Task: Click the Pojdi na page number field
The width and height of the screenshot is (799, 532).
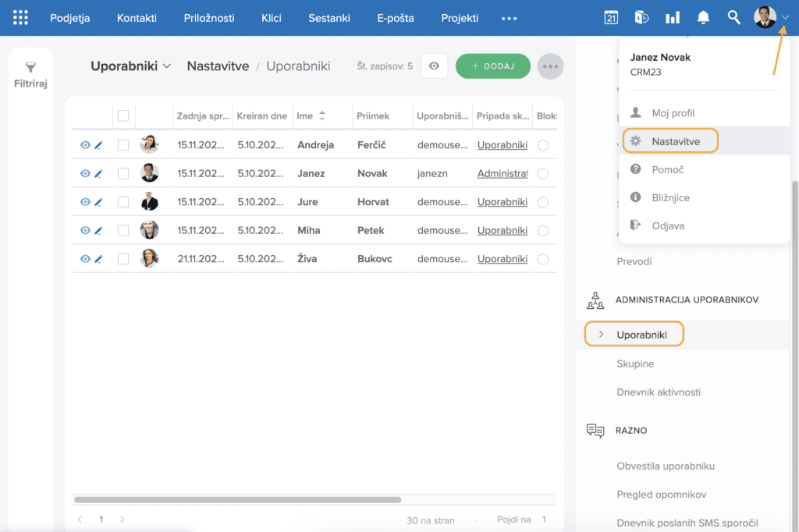Action: (544, 520)
